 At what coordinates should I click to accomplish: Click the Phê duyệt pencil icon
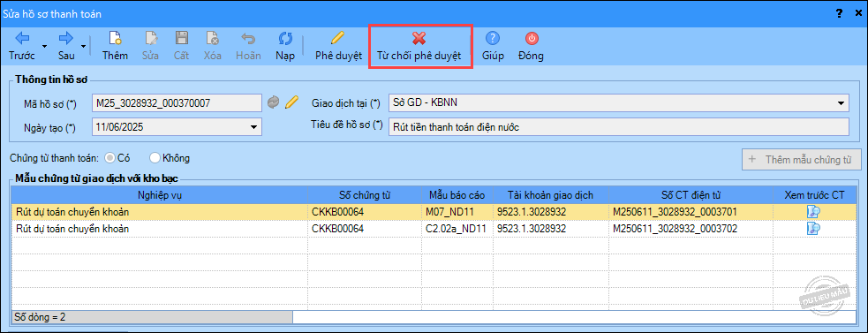click(x=337, y=38)
